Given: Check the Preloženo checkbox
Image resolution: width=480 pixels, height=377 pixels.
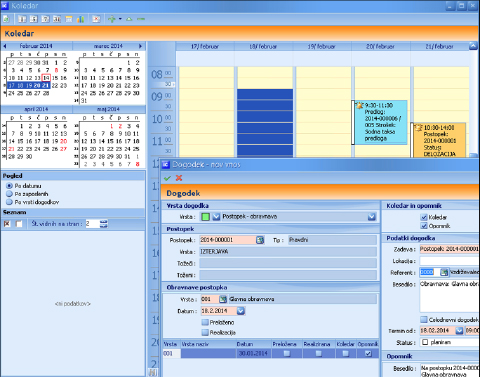Looking at the screenshot, I should click(205, 322).
